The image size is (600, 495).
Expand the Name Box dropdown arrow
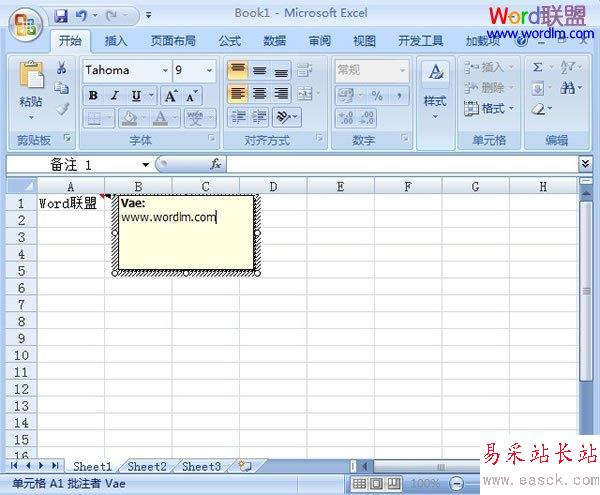145,165
